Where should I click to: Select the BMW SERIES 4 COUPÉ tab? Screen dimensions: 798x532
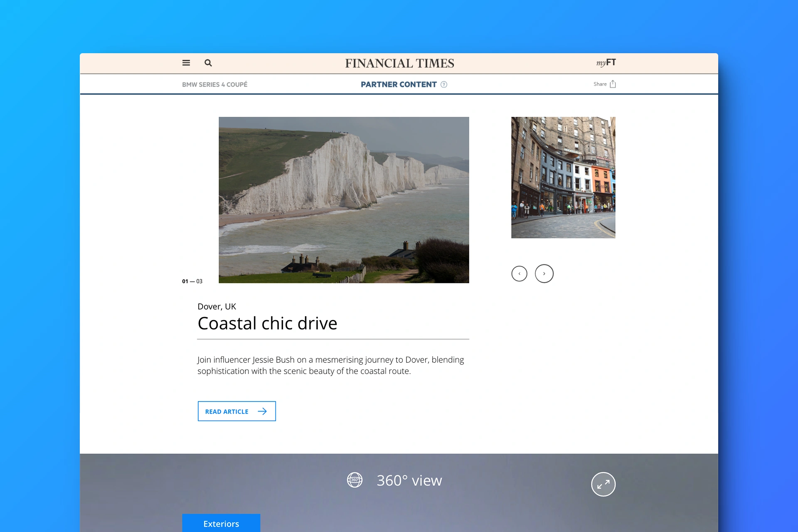click(x=215, y=84)
